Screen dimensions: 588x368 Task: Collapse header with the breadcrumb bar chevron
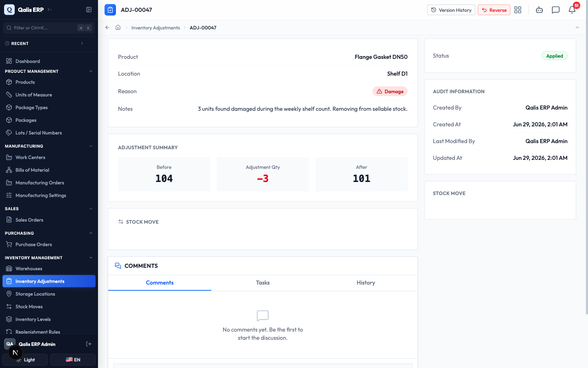tap(577, 27)
